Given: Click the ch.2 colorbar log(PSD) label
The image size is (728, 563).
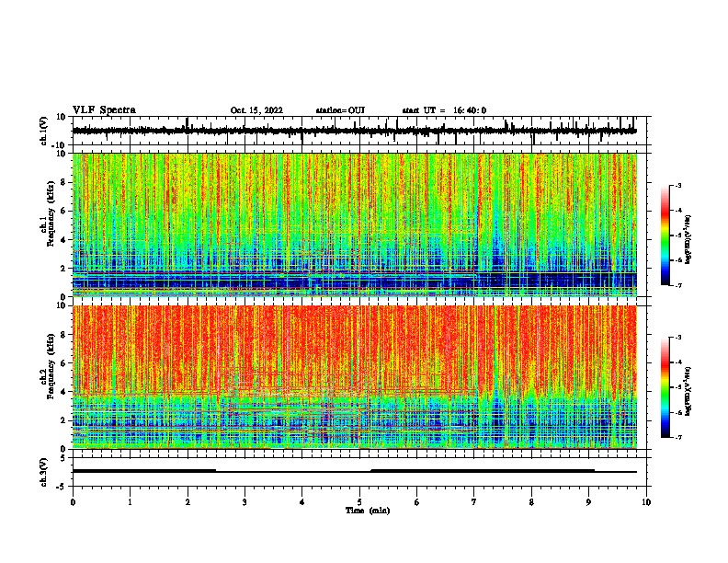Looking at the screenshot, I should [688, 391].
